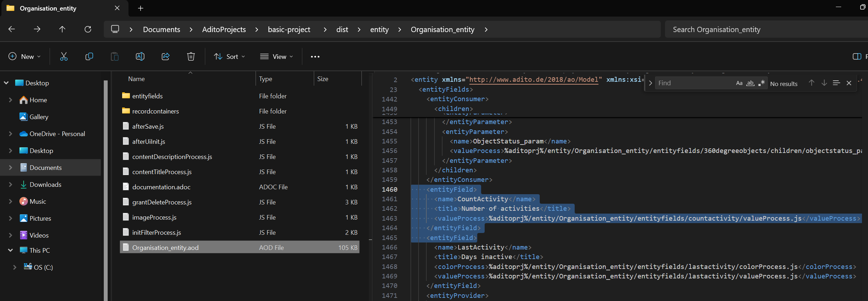The image size is (868, 301).
Task: Collapse the This PC node
Action: [x=10, y=250]
